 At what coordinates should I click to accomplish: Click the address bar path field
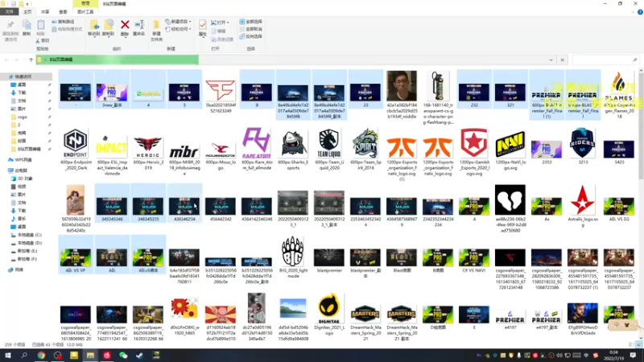point(295,60)
